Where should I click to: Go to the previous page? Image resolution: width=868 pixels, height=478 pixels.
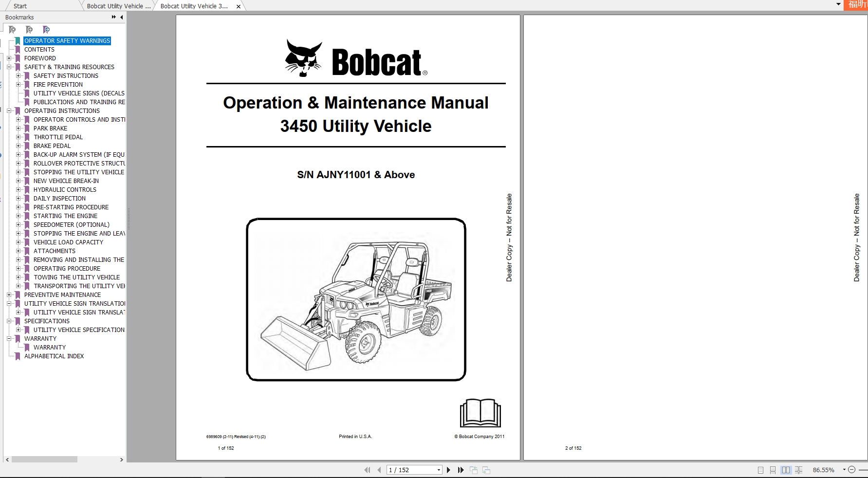click(x=379, y=470)
